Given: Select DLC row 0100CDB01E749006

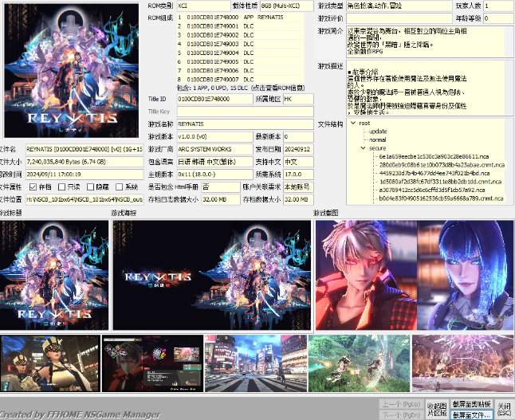Looking at the screenshot, I should tap(239, 71).
